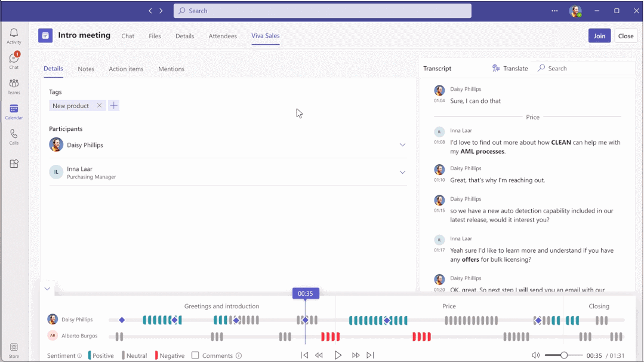Click the Greetings and introduction timeline label
Viewport: 644px width, 362px height.
(222, 306)
